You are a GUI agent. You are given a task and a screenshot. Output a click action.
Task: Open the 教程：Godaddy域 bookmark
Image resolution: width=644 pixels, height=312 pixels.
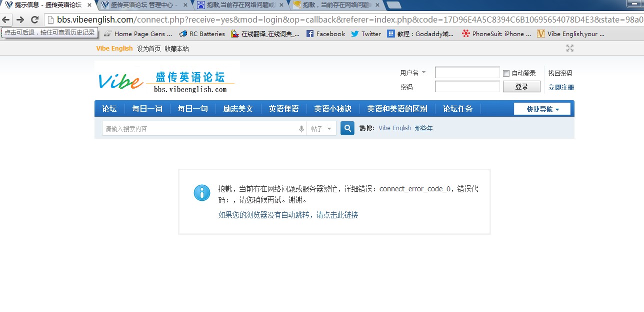420,34
